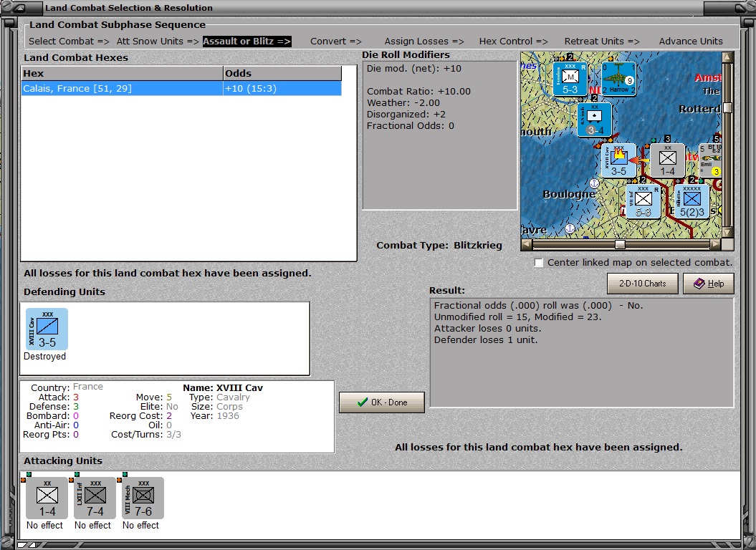Screen dimensions: 756x550
Task: Open the 2-D-10 Charts
Action: (642, 284)
